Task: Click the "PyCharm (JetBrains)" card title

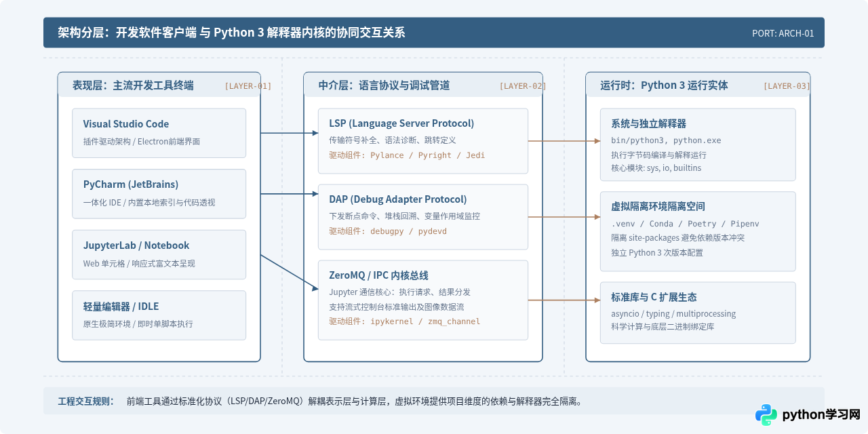Action: click(131, 184)
